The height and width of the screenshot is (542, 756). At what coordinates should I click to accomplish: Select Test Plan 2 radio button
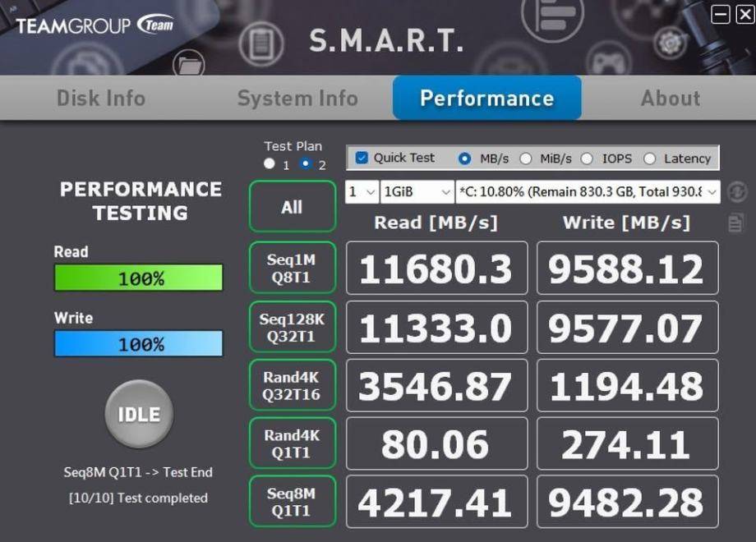[305, 163]
